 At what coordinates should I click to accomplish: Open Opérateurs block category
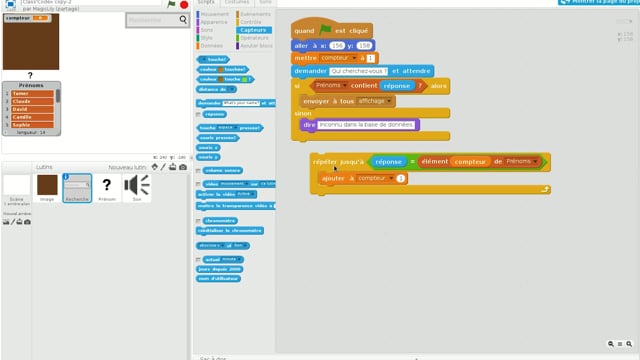pyautogui.click(x=252, y=38)
